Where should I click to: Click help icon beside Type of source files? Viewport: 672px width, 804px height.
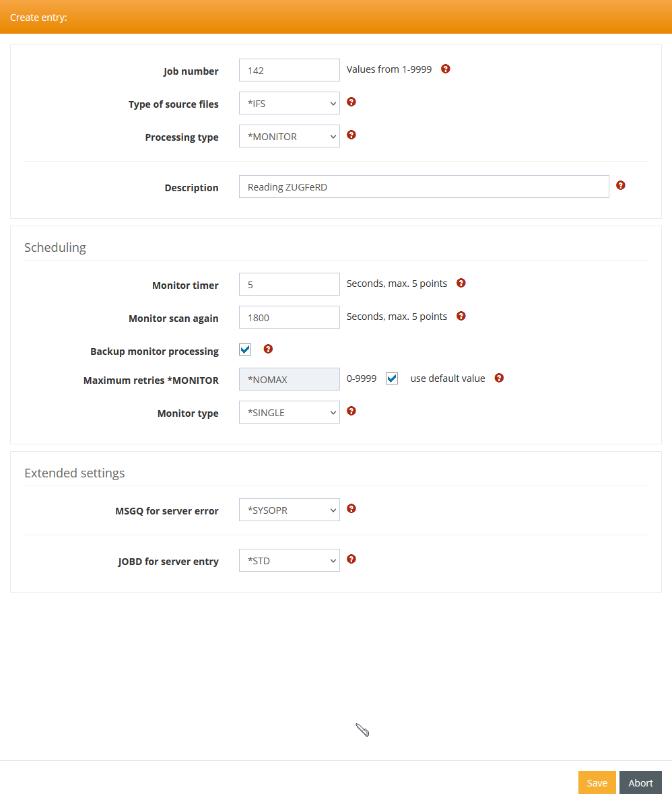tap(351, 102)
